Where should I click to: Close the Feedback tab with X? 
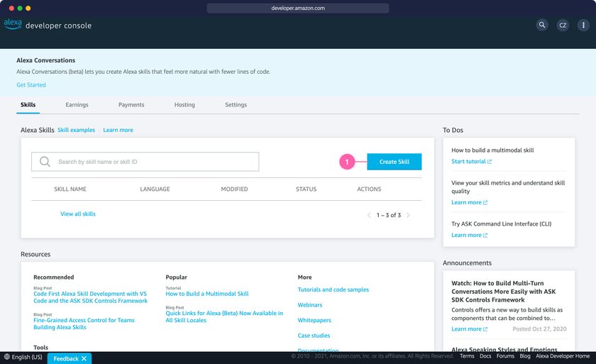tap(84, 358)
